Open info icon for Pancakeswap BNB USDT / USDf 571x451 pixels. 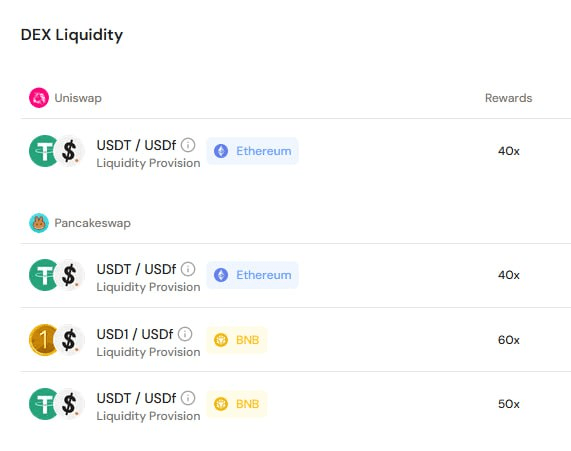click(188, 398)
